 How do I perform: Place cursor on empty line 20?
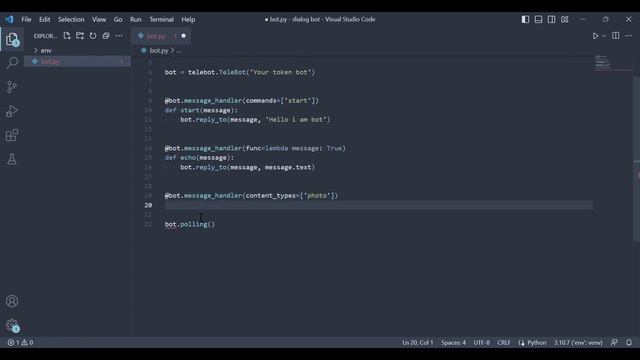(378, 205)
